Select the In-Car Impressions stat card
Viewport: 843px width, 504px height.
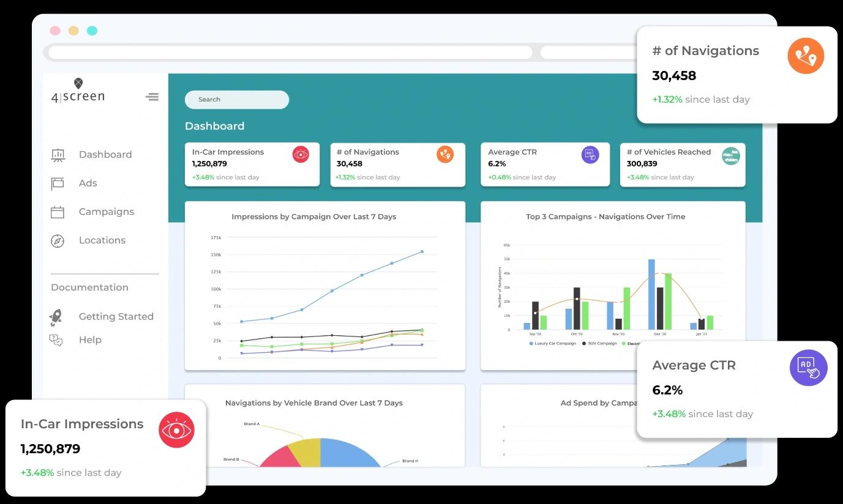252,165
